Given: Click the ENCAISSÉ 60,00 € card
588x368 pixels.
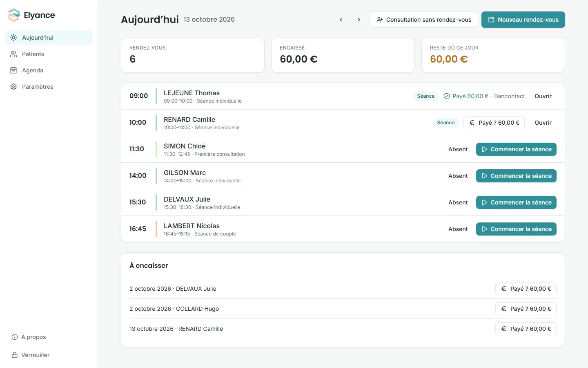Looking at the screenshot, I should [343, 55].
